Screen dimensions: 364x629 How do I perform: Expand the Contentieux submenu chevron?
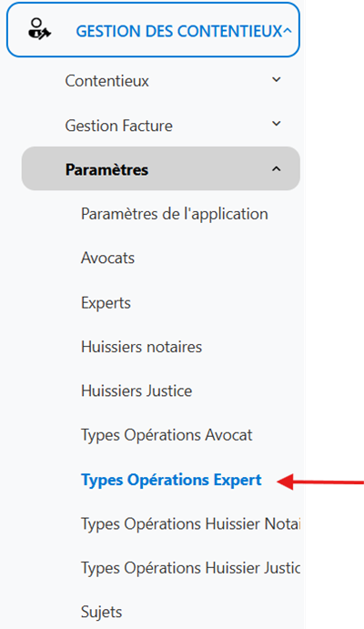pyautogui.click(x=277, y=79)
